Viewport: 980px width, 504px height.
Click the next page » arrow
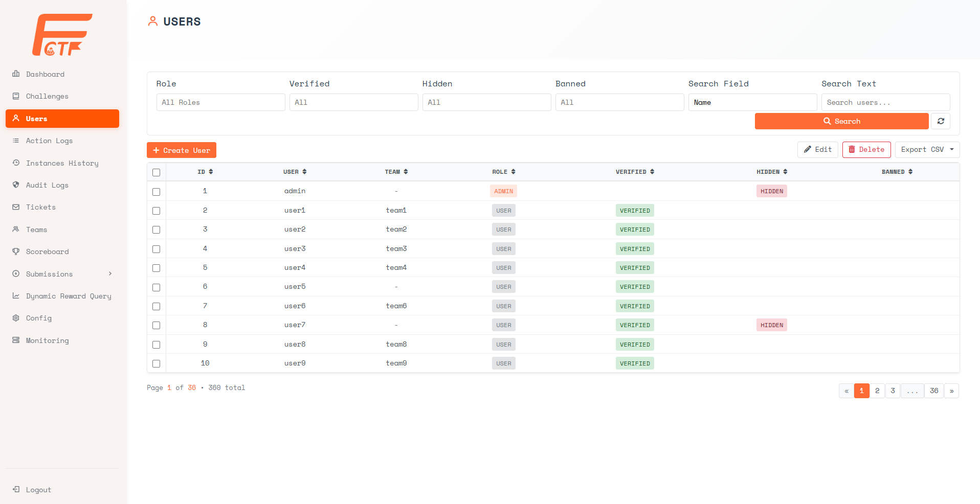pos(952,391)
